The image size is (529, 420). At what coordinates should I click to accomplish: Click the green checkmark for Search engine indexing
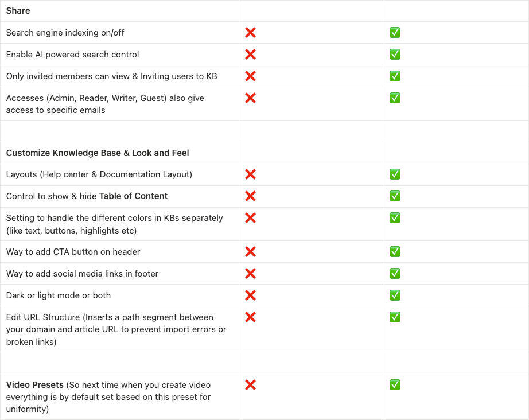[x=395, y=33]
